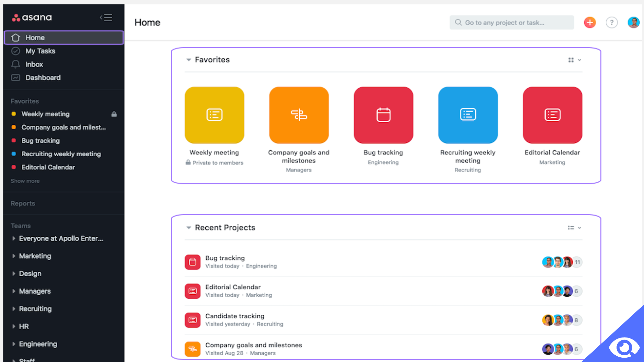Viewport: 644px width, 362px height.
Task: Open the blue Recruiting weekly meeting tile
Action: (x=468, y=115)
